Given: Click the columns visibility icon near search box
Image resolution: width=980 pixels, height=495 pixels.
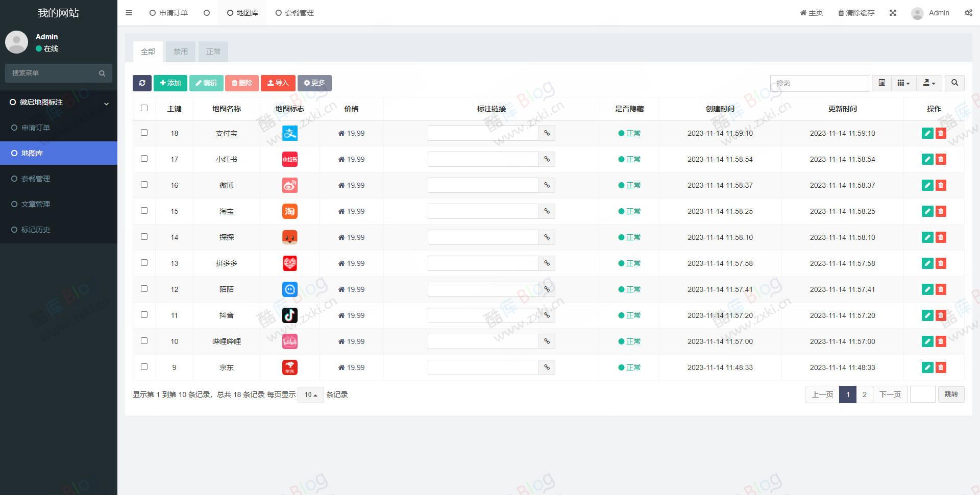Looking at the screenshot, I should coord(903,83).
